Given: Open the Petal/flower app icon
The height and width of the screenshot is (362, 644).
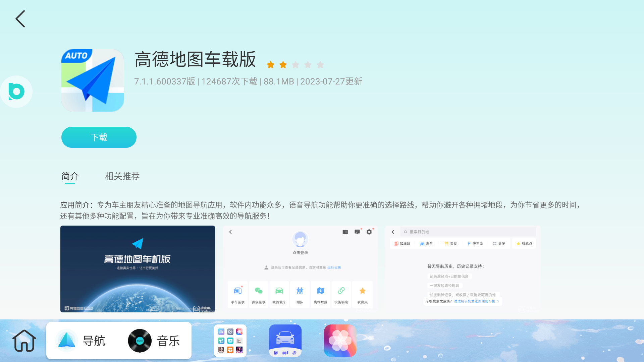Looking at the screenshot, I should tap(340, 340).
